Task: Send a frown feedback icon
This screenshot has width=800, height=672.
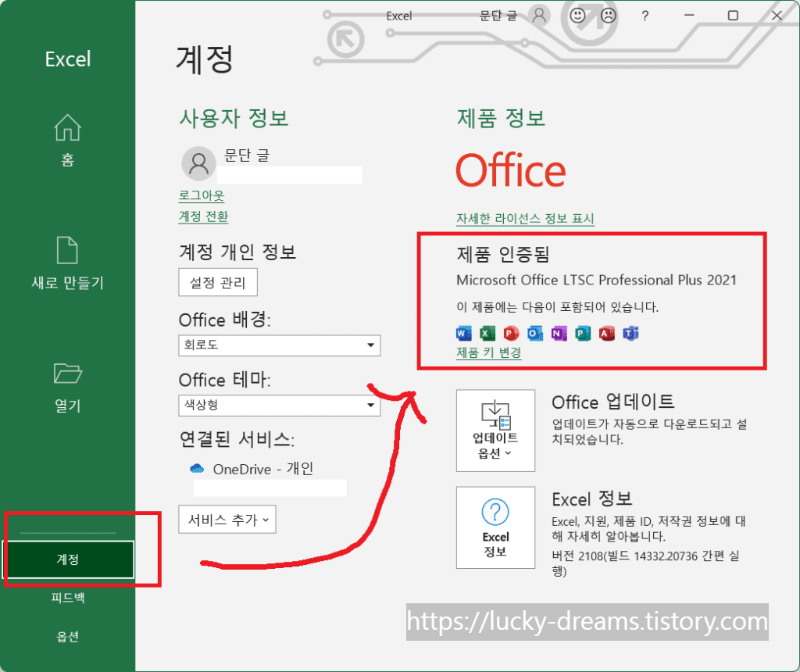Action: (x=608, y=16)
